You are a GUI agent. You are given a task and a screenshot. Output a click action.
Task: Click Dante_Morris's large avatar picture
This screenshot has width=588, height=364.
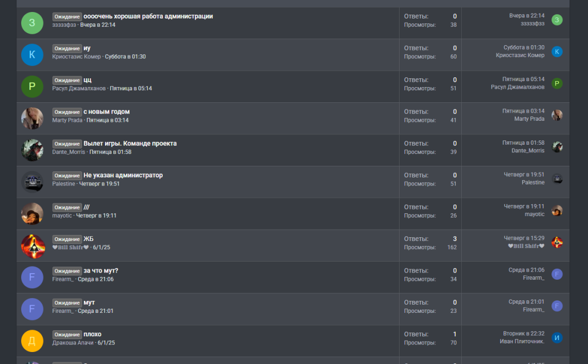coord(32,150)
